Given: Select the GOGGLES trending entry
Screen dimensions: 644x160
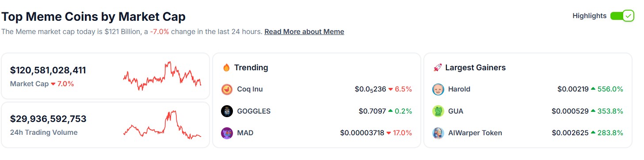Looking at the screenshot, I should tap(316, 111).
